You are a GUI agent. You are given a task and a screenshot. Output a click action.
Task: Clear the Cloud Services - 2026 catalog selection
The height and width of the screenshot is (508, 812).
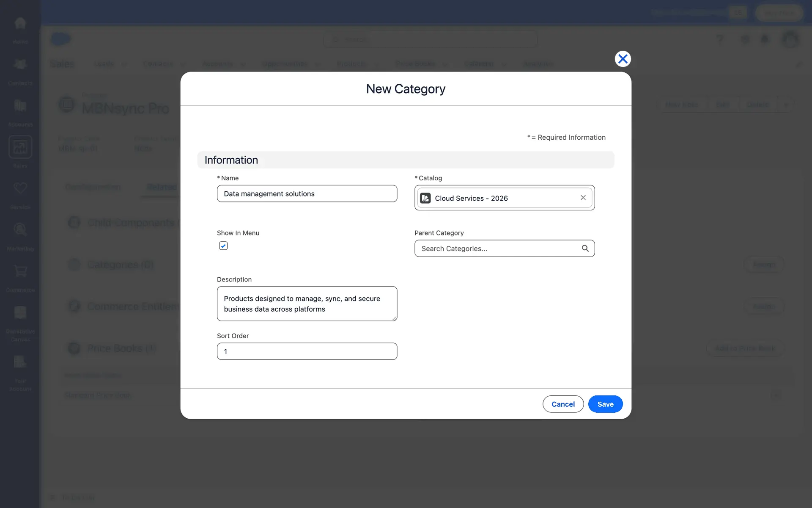coord(583,198)
